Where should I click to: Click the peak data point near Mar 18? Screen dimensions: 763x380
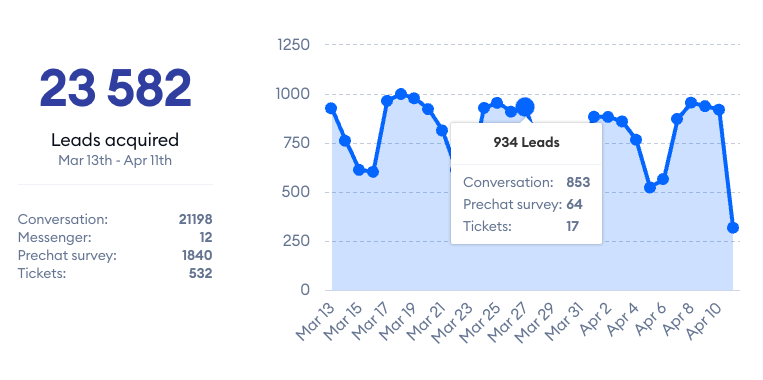401,94
